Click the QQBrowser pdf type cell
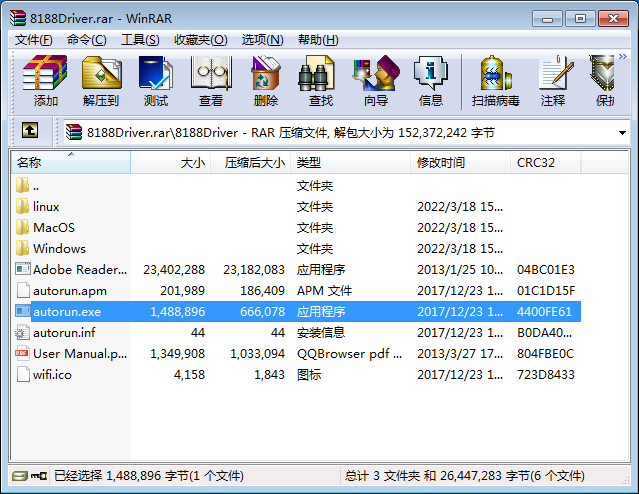The width and height of the screenshot is (639, 494). pos(349,354)
